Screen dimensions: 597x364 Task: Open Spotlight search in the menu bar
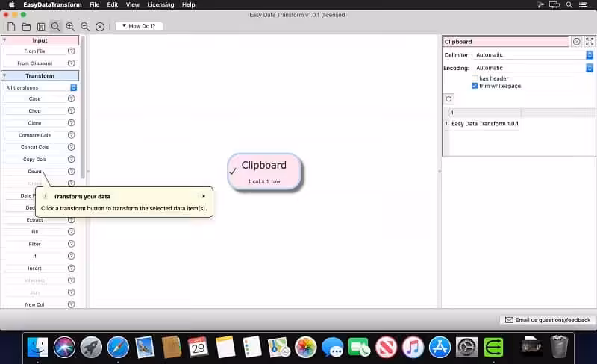(x=569, y=4)
